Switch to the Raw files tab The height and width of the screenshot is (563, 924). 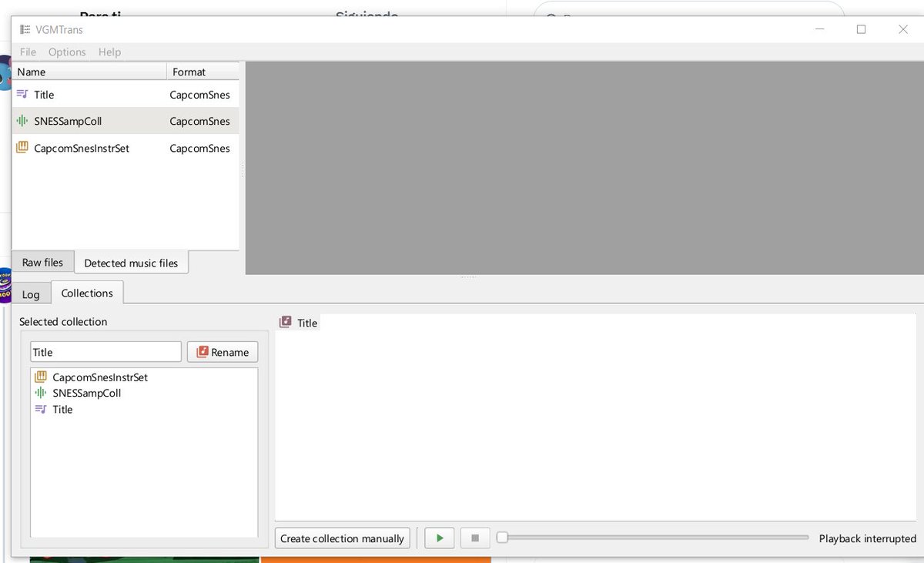42,262
